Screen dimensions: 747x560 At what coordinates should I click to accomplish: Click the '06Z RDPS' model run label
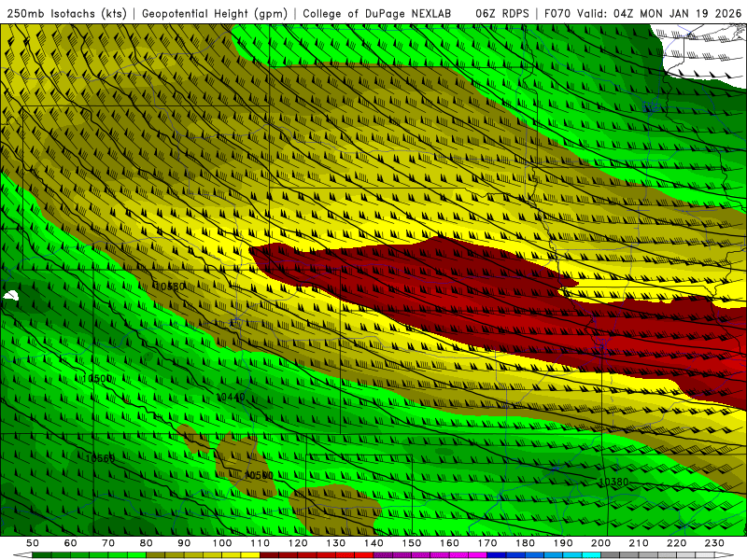502,13
